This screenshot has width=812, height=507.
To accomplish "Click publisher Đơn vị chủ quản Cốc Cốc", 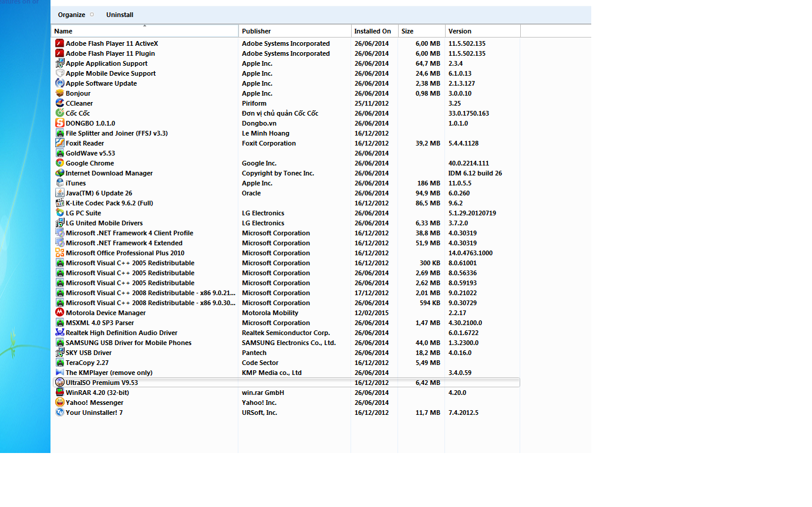I will tap(280, 113).
